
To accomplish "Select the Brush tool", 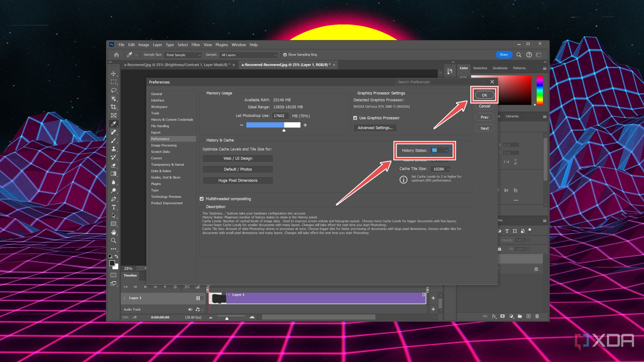I will click(x=114, y=140).
